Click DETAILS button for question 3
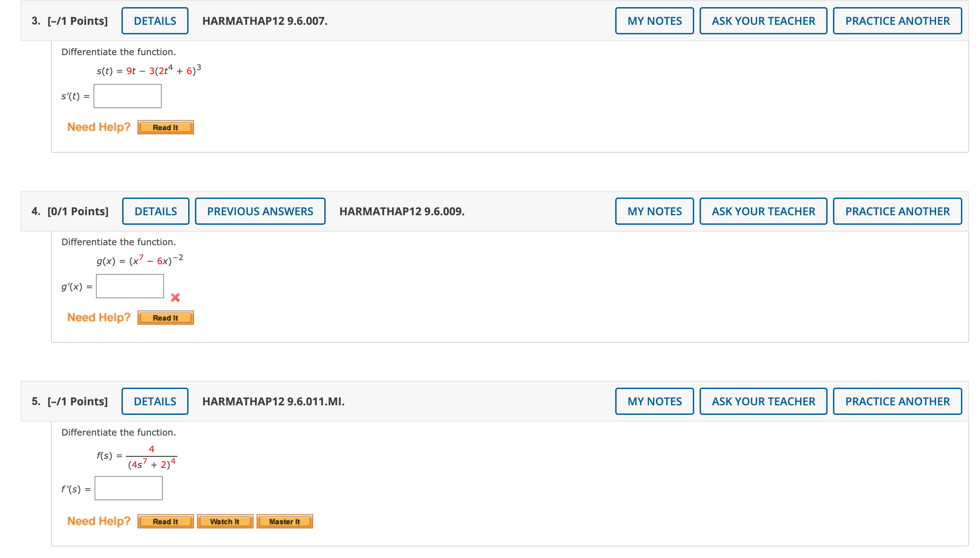980x558 pixels. pyautogui.click(x=155, y=21)
